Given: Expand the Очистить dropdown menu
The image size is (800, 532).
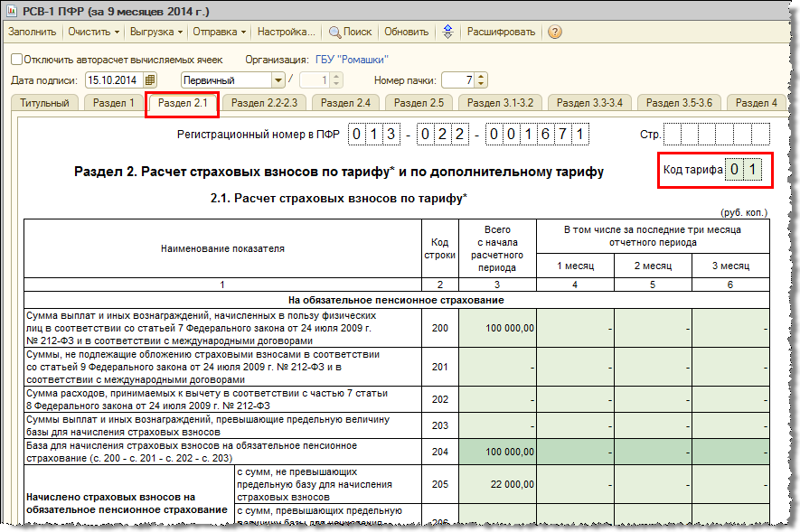Looking at the screenshot, I should (x=94, y=32).
